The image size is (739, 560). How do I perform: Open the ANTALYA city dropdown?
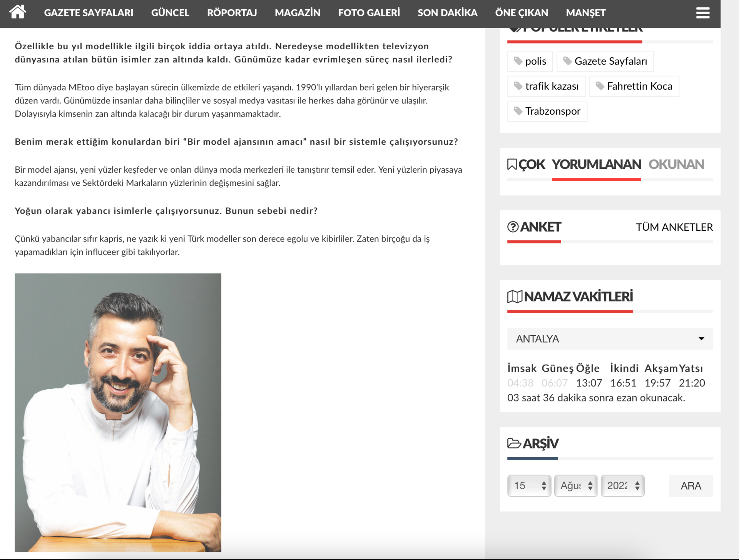coord(610,339)
